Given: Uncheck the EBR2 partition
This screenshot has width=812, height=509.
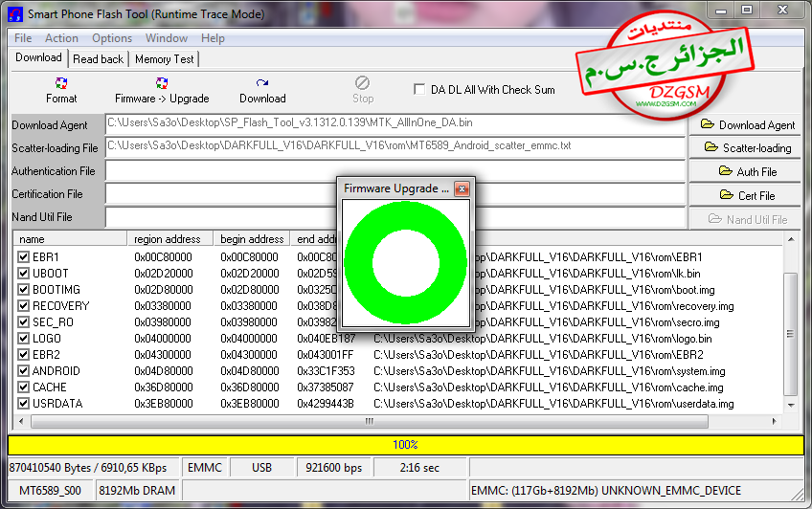Looking at the screenshot, I should point(23,355).
